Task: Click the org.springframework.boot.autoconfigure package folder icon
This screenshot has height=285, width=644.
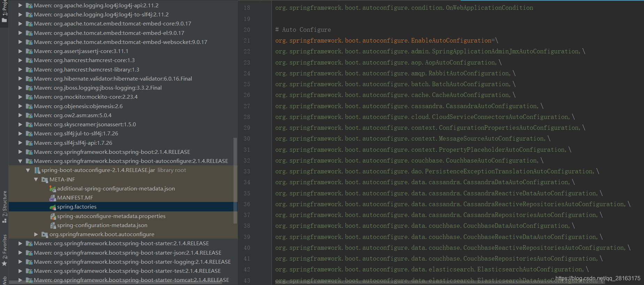Action: point(45,234)
